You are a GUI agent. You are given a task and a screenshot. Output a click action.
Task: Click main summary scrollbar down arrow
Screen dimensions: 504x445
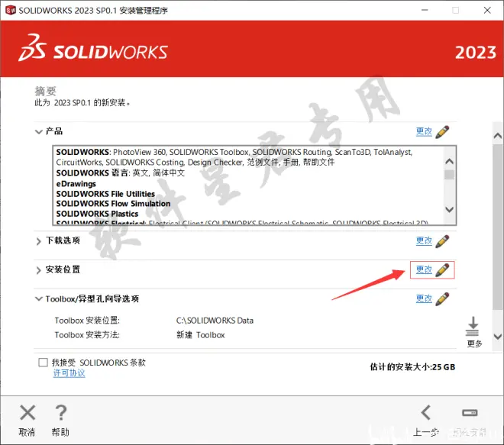click(x=498, y=337)
